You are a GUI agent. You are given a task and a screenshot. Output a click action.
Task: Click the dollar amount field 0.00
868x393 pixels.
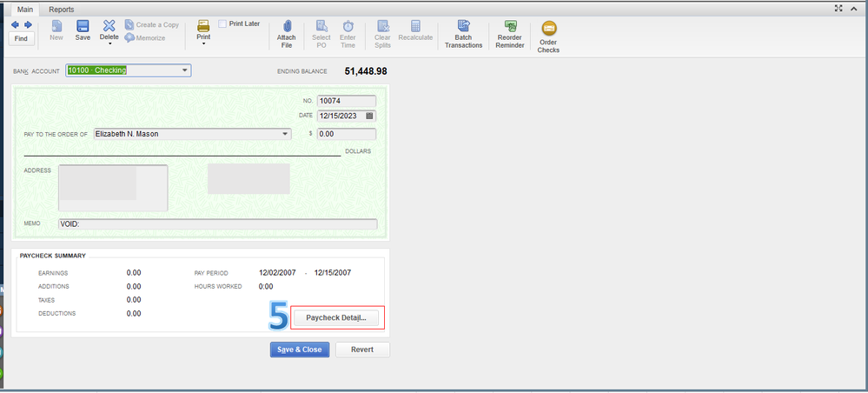(347, 134)
